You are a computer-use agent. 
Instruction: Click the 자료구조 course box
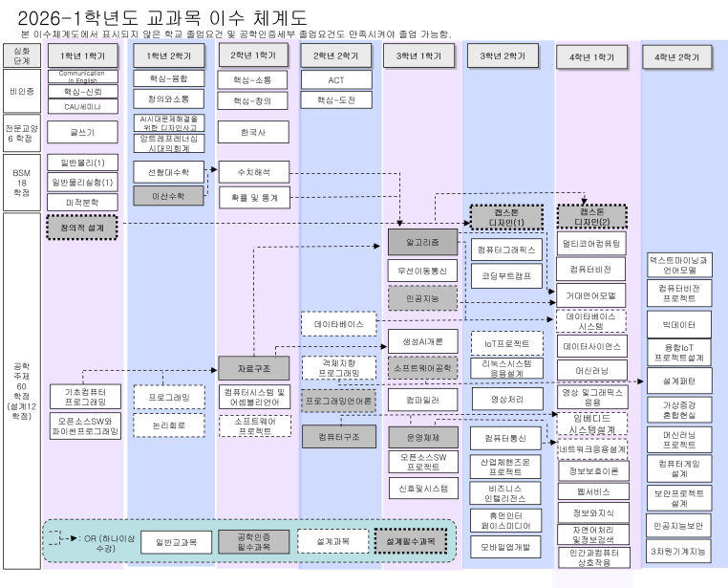[253, 367]
